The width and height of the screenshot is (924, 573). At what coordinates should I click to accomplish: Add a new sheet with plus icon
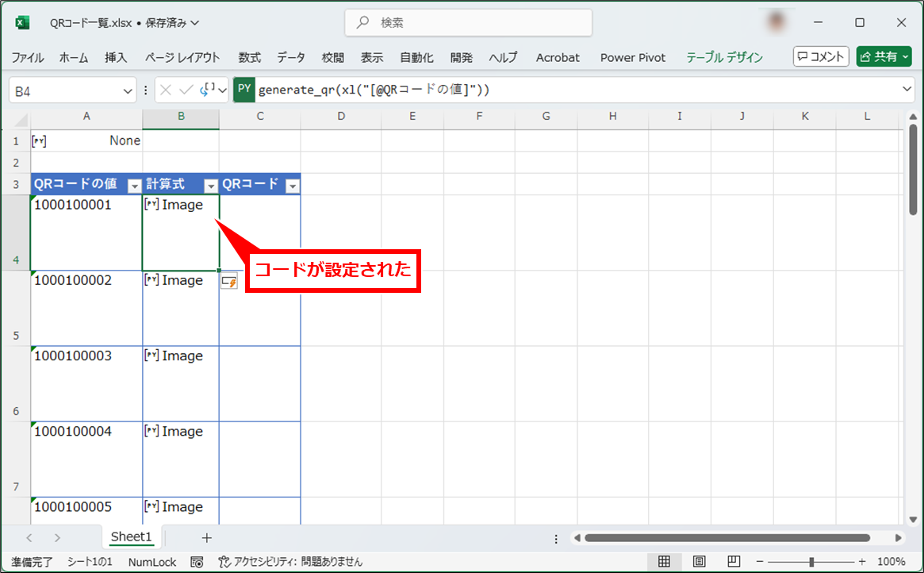click(206, 537)
